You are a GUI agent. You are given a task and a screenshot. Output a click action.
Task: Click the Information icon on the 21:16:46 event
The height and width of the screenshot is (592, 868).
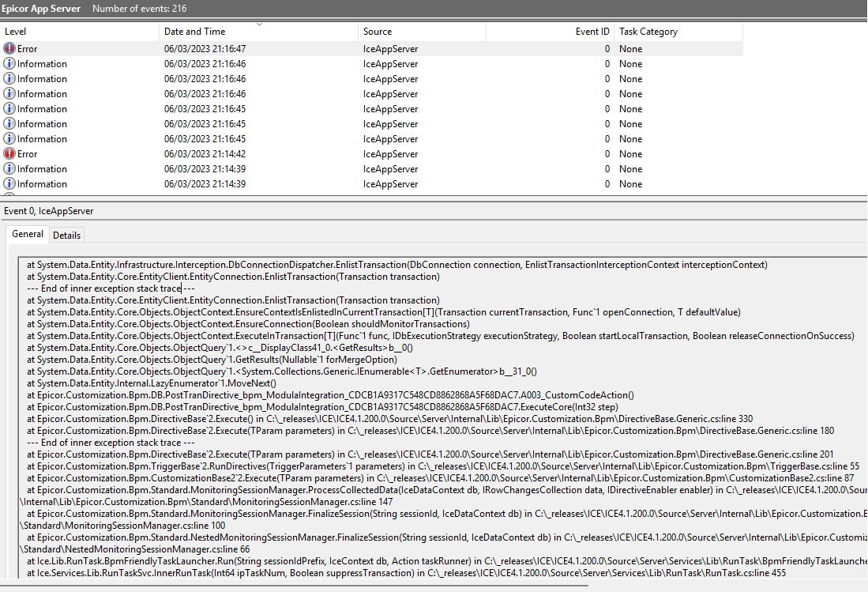(10, 63)
